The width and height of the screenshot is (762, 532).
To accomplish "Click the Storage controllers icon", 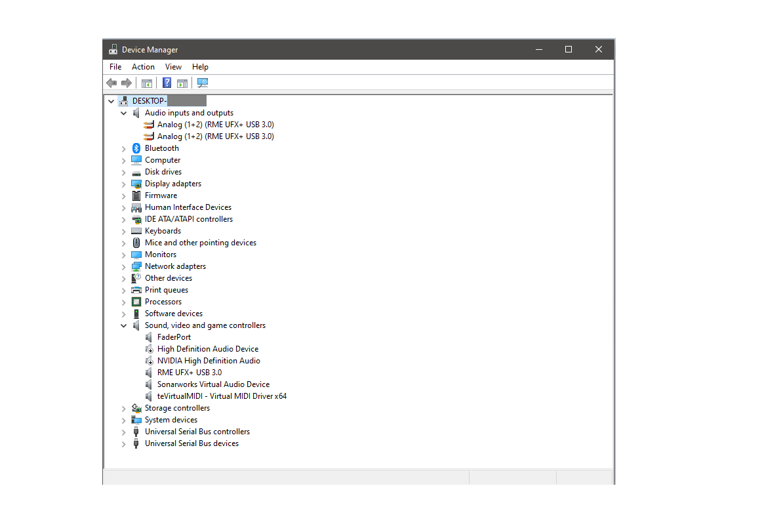I will tap(136, 409).
